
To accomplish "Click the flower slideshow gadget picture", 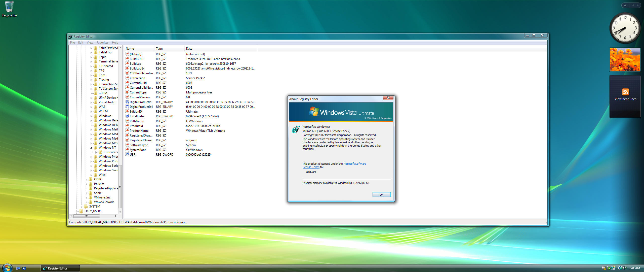I will pos(625,60).
